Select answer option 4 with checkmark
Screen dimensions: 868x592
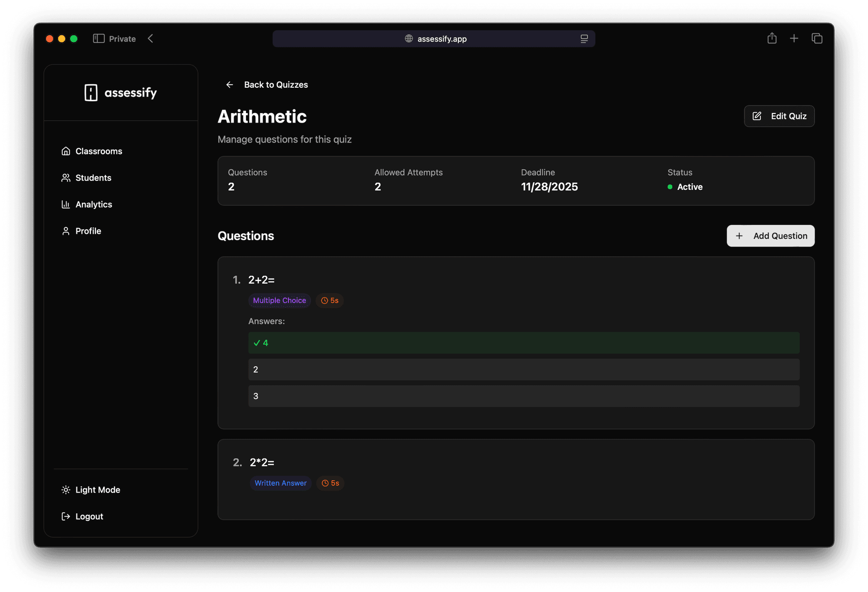coord(524,343)
